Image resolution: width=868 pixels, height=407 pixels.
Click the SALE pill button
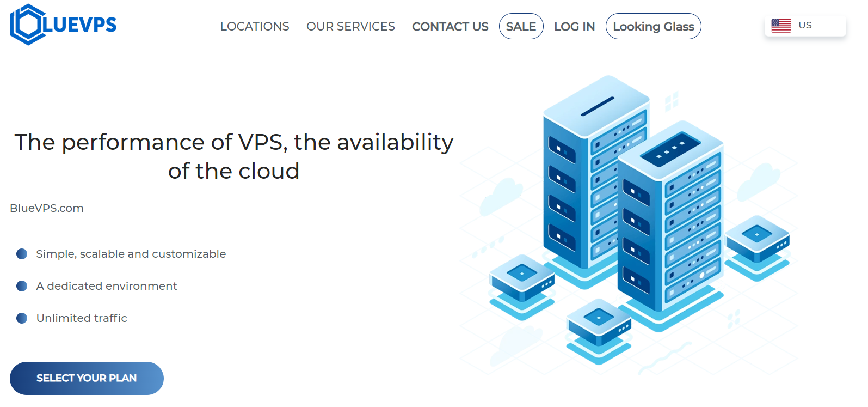coord(521,26)
